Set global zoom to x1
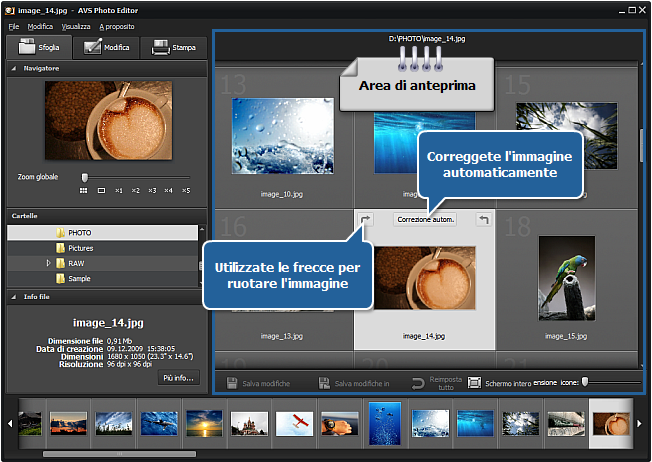652x462 pixels. [119, 190]
